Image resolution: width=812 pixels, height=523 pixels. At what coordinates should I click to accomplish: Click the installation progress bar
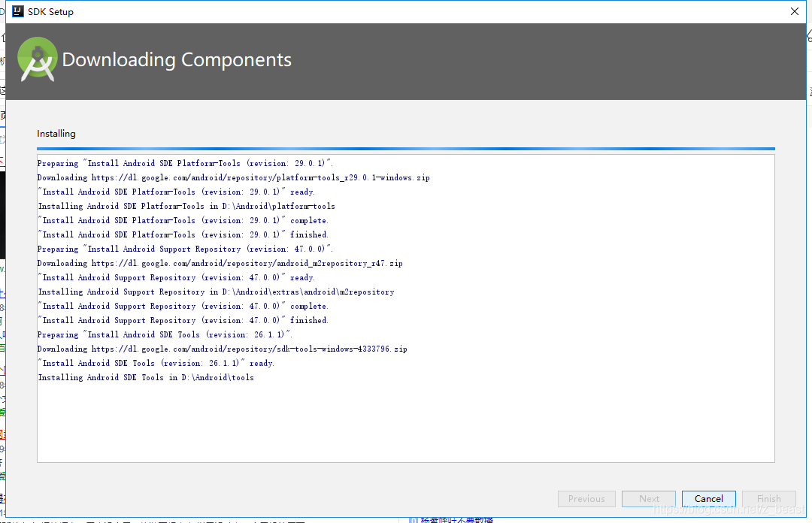coord(406,149)
